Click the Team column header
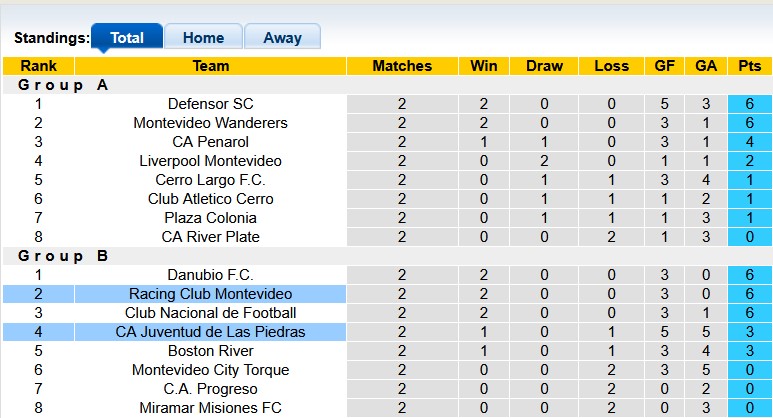 [210, 66]
